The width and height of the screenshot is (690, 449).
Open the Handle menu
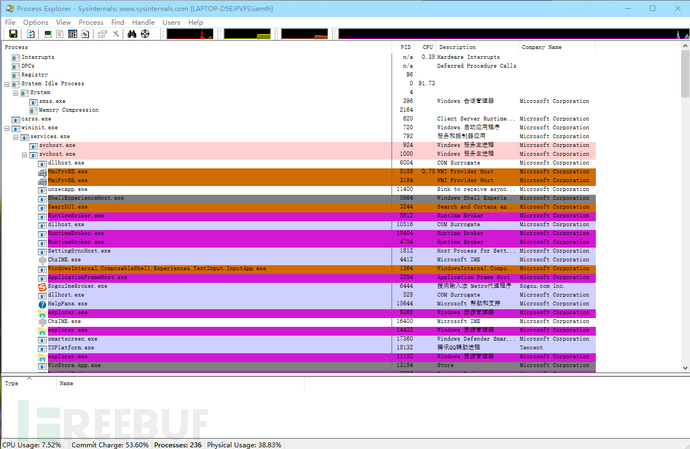click(143, 21)
